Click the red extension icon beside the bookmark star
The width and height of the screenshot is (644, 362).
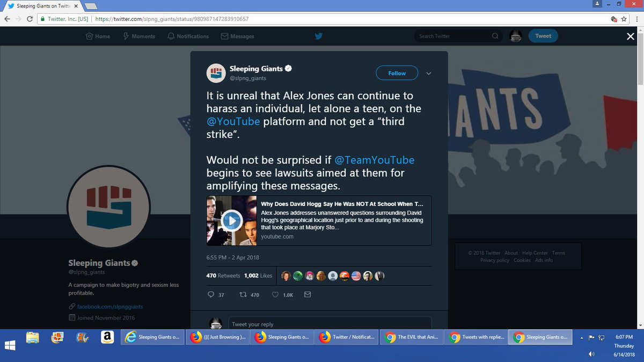tap(614, 19)
